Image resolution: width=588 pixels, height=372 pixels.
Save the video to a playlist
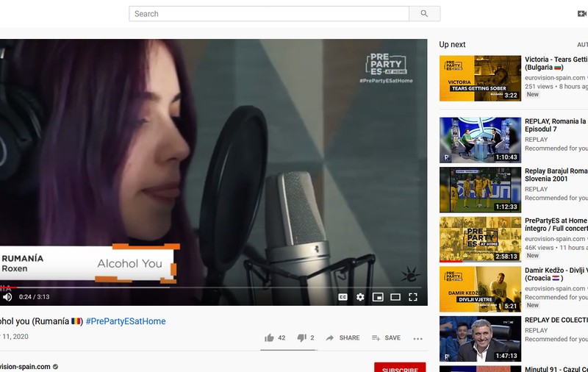[387, 338]
